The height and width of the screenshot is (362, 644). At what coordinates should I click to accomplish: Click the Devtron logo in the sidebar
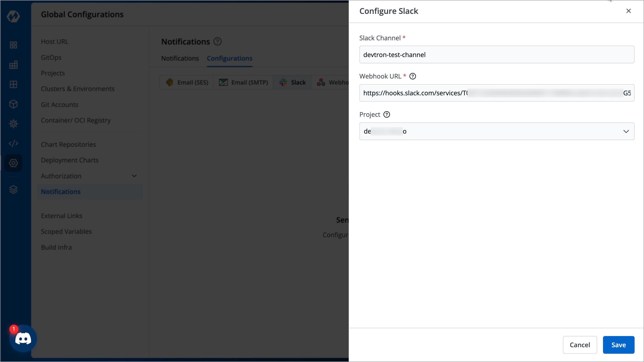pos(13,17)
